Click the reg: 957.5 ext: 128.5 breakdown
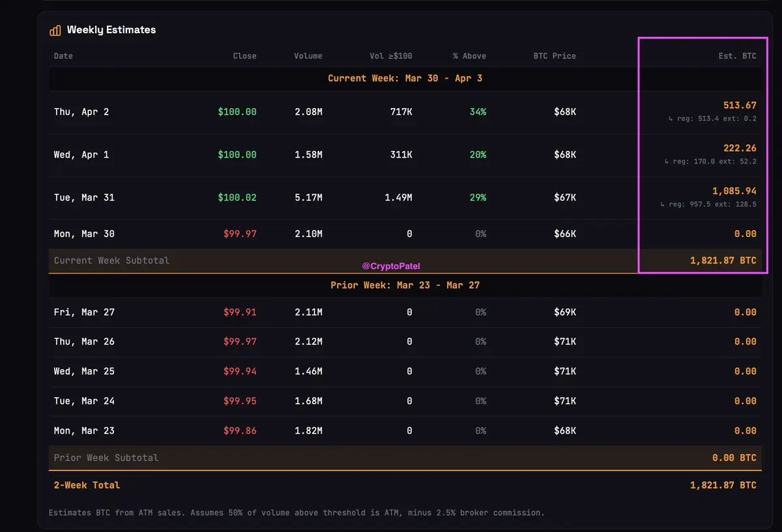Screen dimensions: 782x532 point(708,204)
